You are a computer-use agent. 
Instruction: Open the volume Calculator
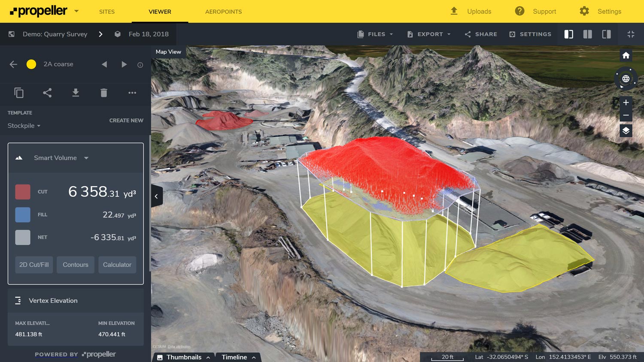[x=117, y=265]
